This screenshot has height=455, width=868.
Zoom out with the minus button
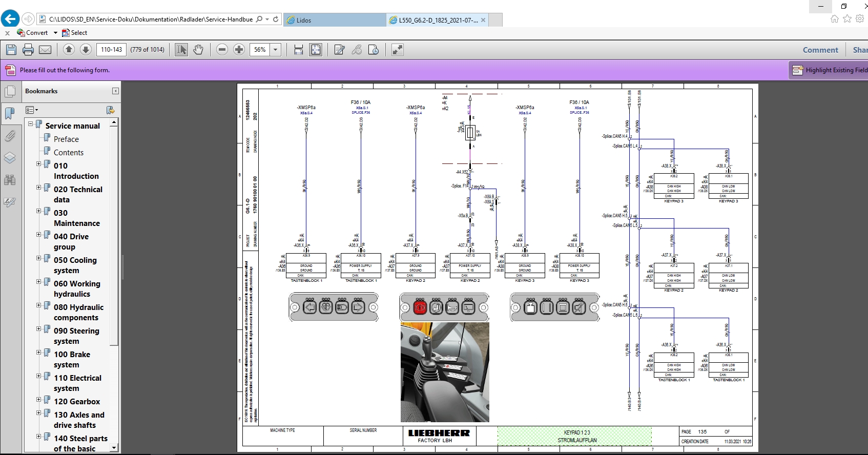coord(222,50)
